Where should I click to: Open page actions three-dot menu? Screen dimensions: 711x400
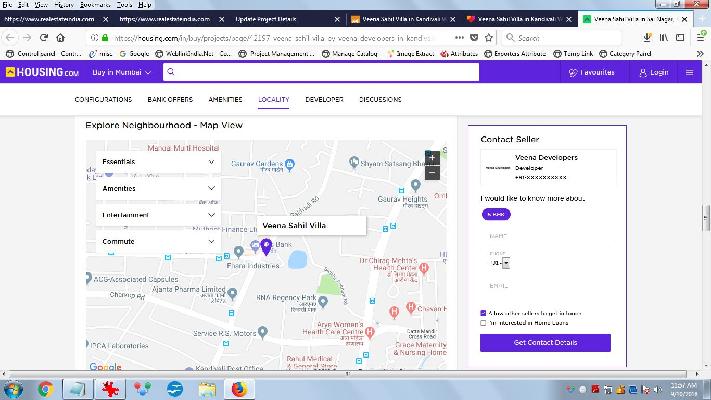pyautogui.click(x=459, y=38)
